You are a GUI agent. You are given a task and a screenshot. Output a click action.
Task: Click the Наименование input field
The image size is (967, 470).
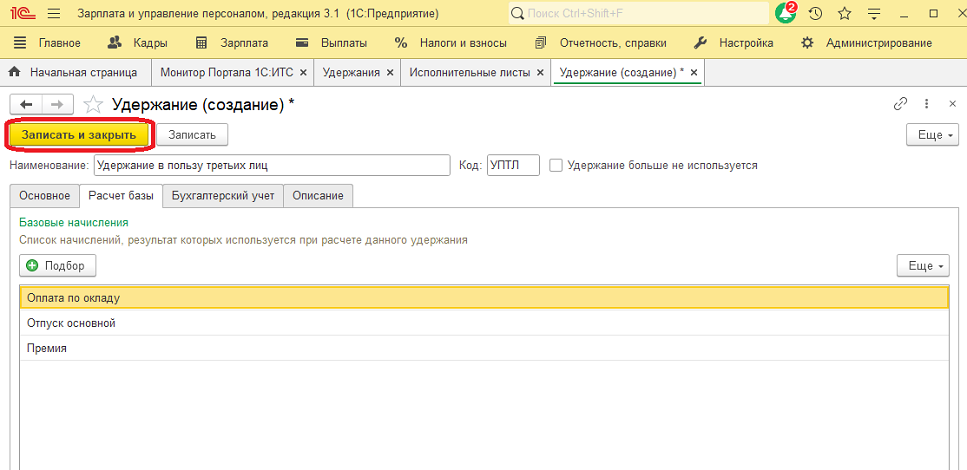tap(272, 165)
